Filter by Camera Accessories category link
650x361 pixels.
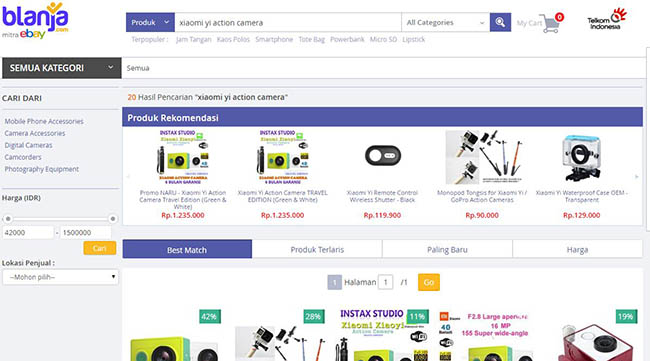pos(35,133)
